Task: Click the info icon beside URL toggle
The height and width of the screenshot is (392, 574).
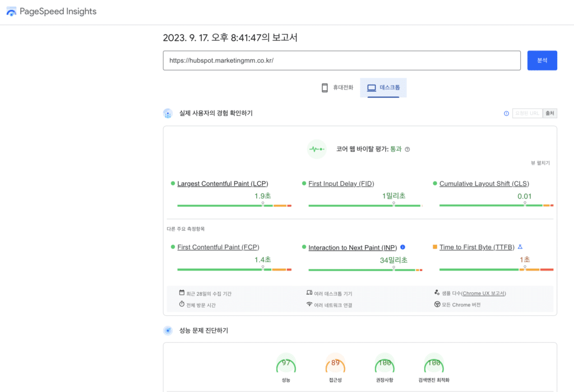Action: pos(506,113)
